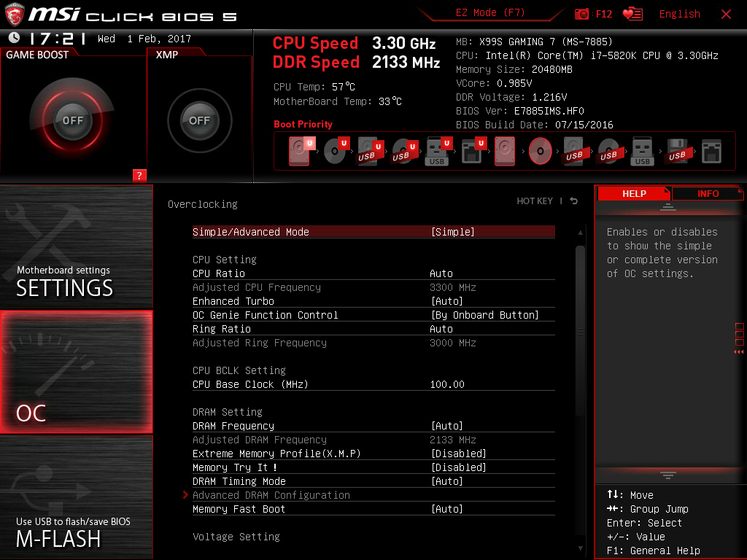Viewport: 747px width, 560px height.
Task: Change language via English button
Action: coord(679,14)
